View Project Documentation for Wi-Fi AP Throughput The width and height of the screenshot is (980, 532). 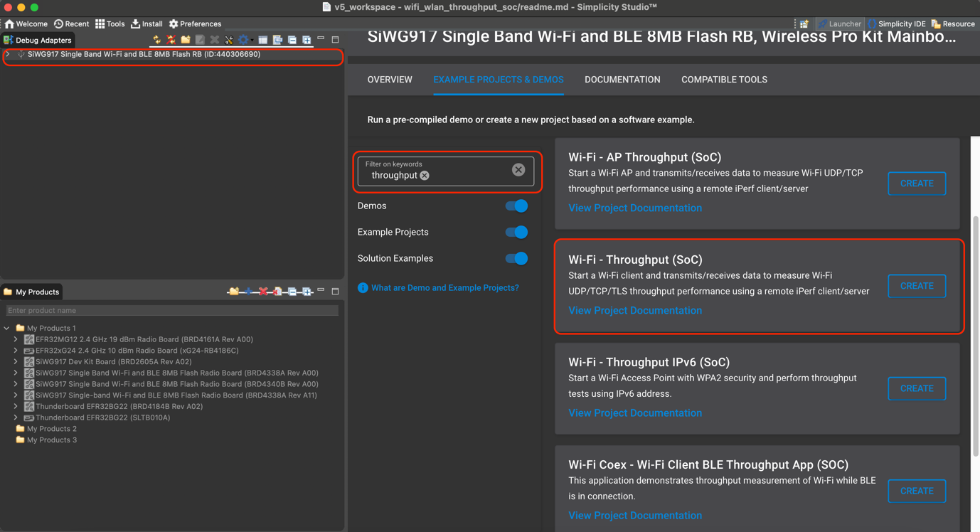point(635,208)
